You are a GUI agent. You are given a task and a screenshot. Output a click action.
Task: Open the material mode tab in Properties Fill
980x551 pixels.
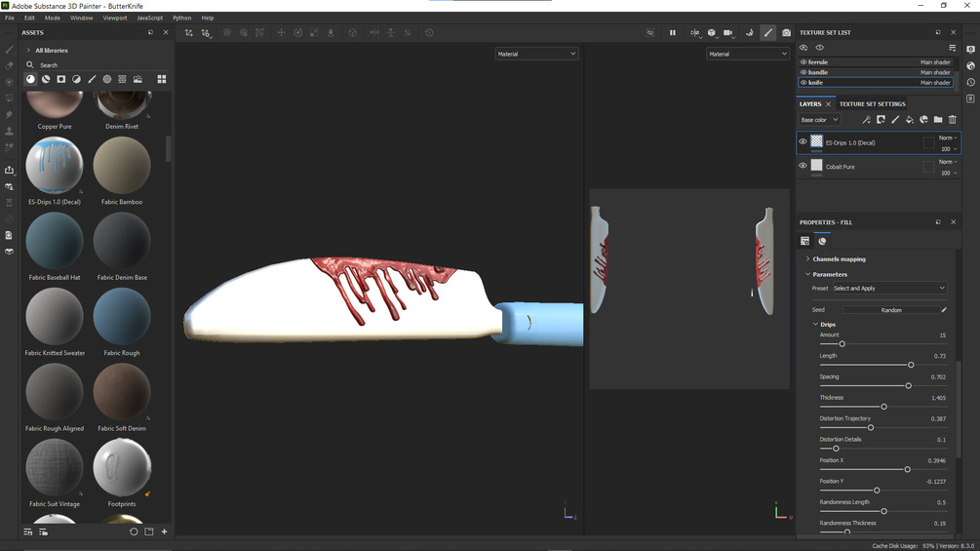tap(822, 241)
